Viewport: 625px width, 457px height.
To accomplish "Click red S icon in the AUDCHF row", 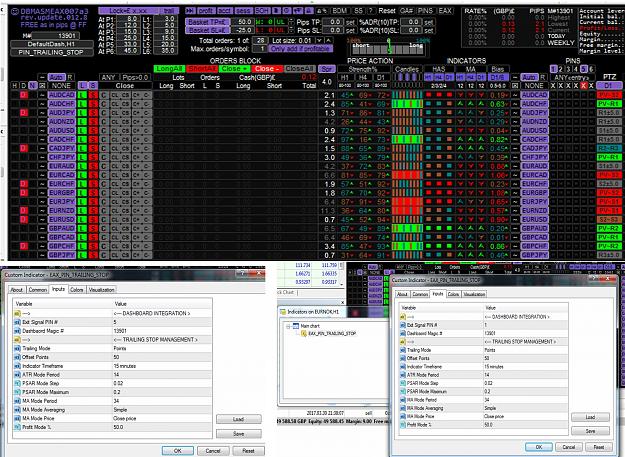I will 93,104.
